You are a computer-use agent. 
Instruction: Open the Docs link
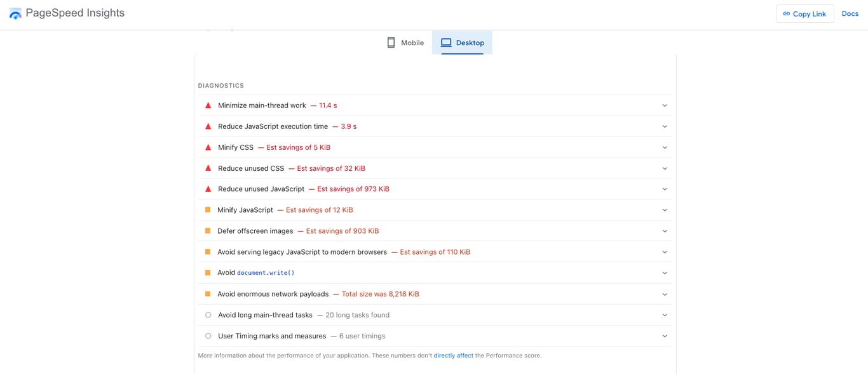coord(850,13)
